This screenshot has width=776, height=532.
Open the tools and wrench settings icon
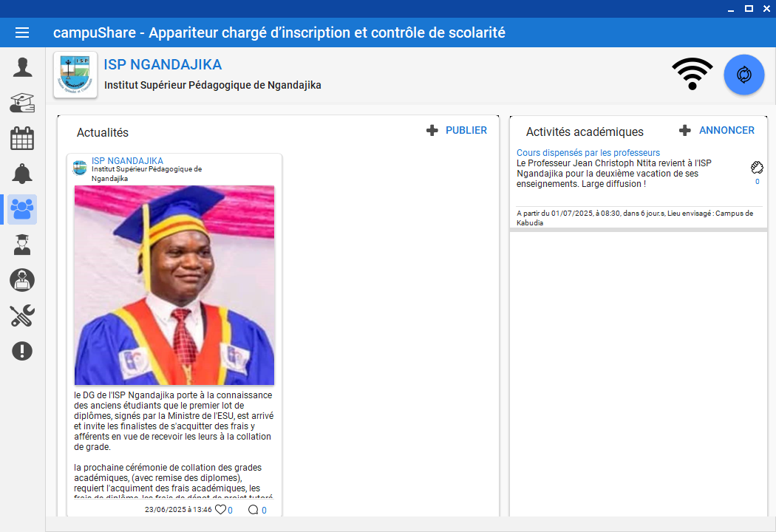(22, 316)
